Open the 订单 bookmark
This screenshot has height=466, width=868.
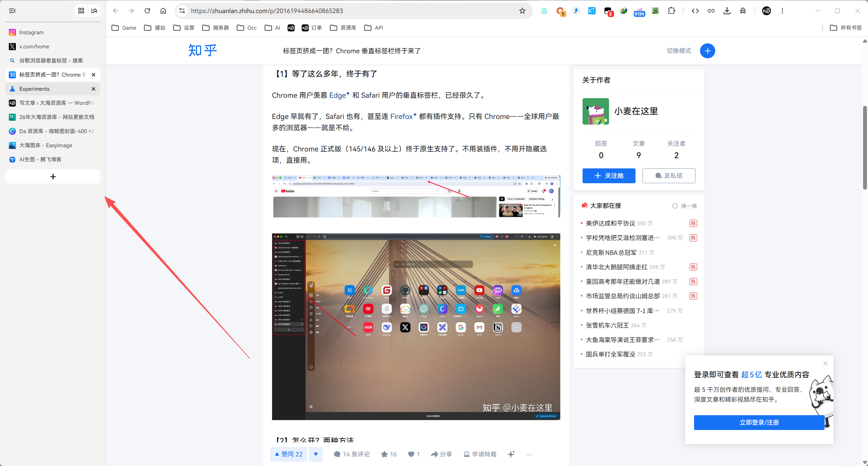[x=312, y=28]
